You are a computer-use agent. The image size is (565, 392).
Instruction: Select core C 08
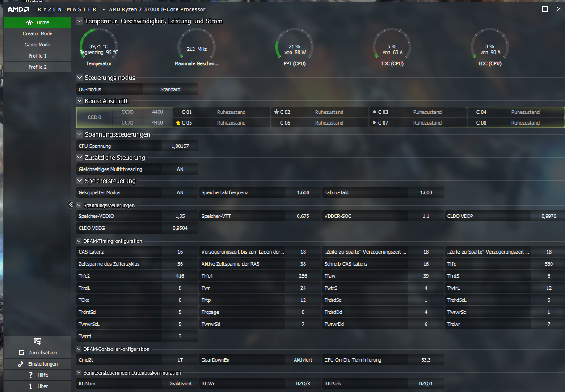coord(516,123)
